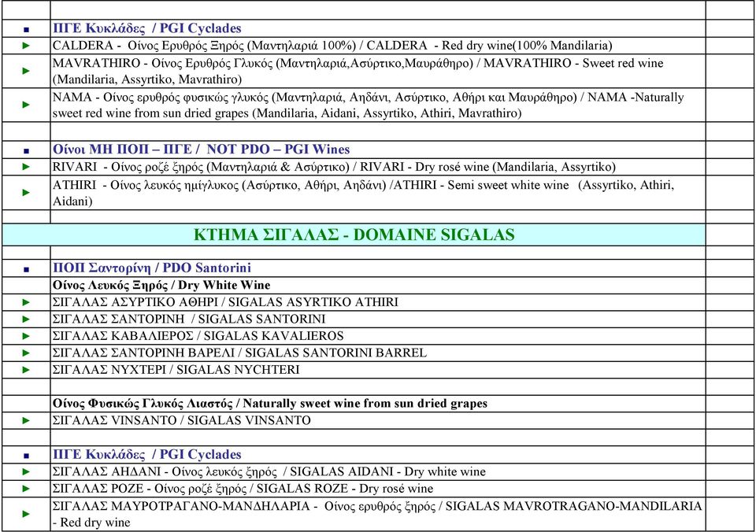Click the square bullet beside PDO Santorini
Screen dimensions: 756x532
coord(27,269)
